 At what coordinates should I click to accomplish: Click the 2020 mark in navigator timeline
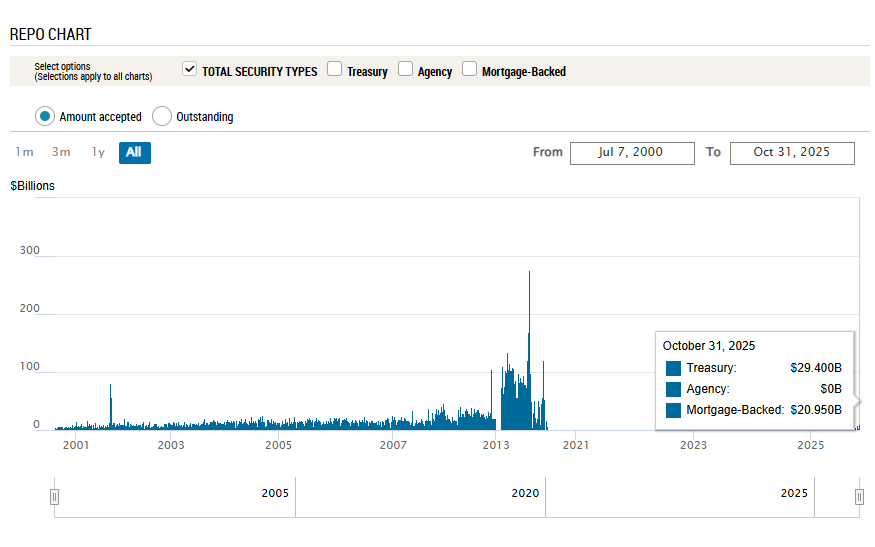525,493
